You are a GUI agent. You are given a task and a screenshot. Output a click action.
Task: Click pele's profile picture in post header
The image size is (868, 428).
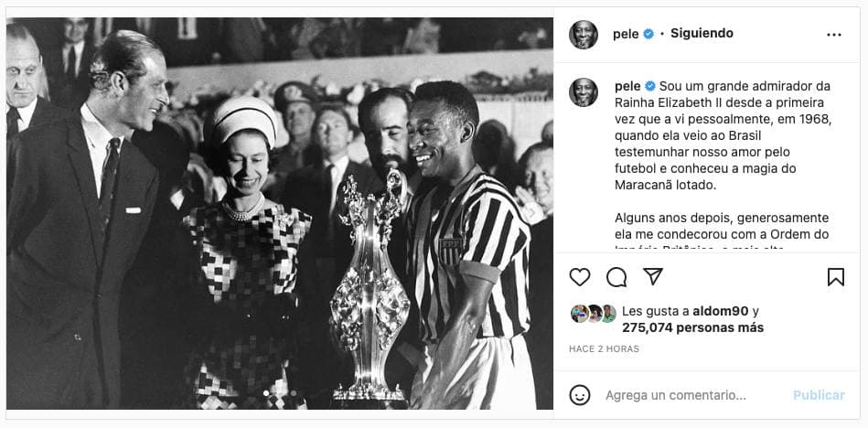(584, 35)
